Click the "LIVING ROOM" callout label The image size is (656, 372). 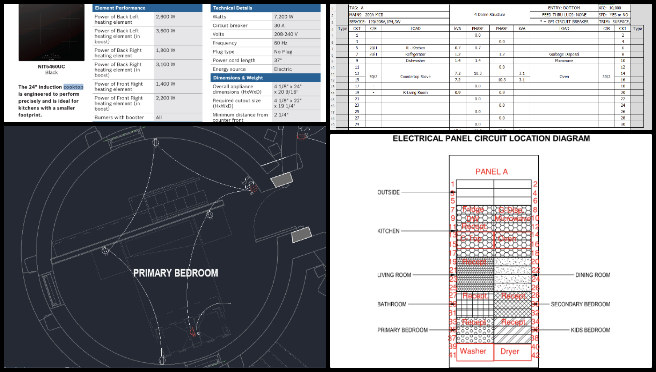pos(395,275)
